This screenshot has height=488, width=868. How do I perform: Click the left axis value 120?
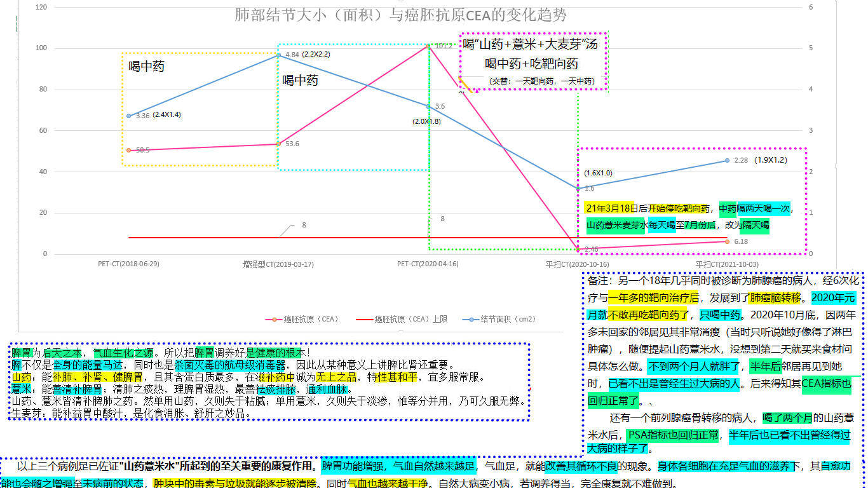(41, 7)
